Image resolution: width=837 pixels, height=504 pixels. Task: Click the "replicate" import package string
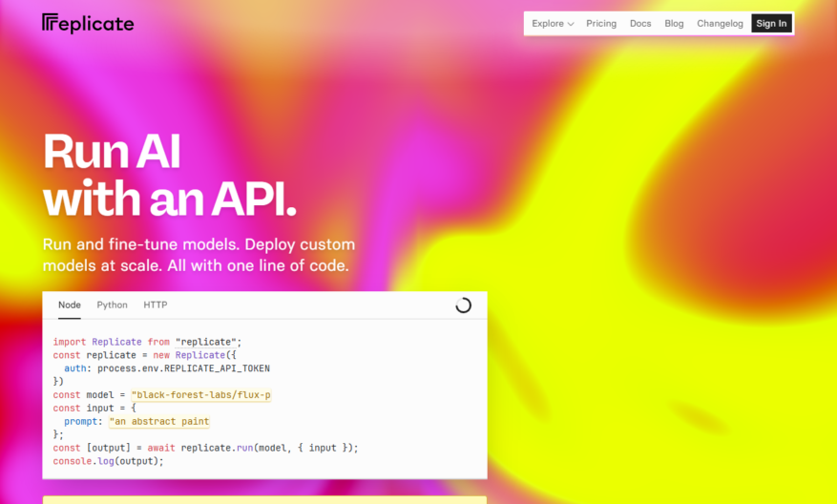click(x=206, y=342)
